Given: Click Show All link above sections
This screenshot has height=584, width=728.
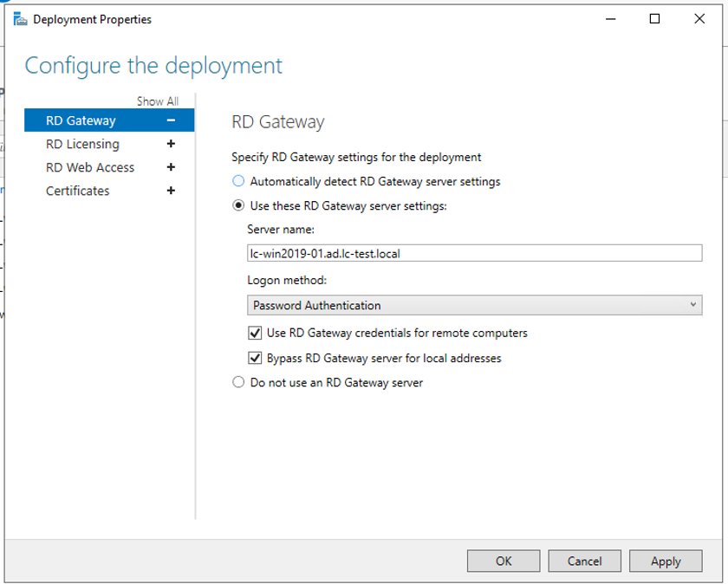Looking at the screenshot, I should tap(157, 101).
